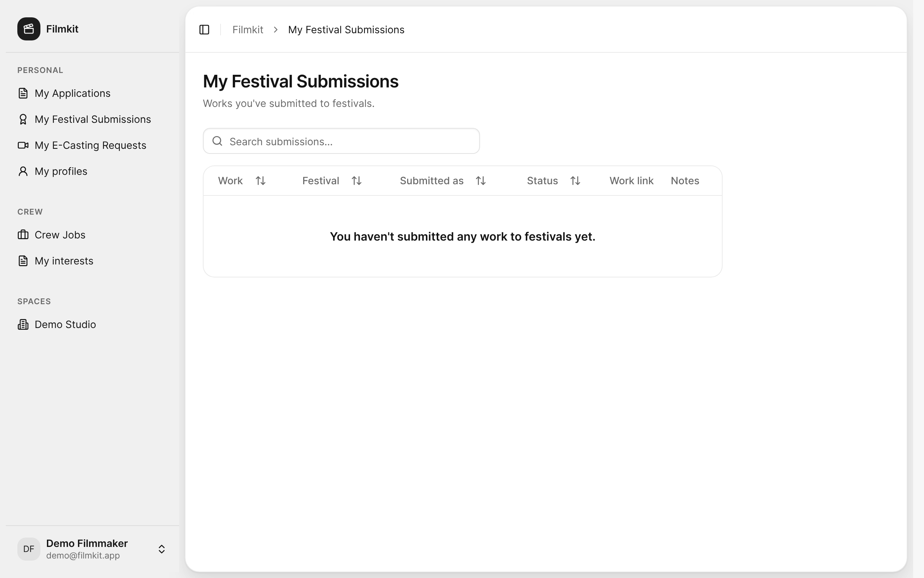Click the person icon beside My profiles
This screenshot has height=578, width=924.
click(x=23, y=171)
